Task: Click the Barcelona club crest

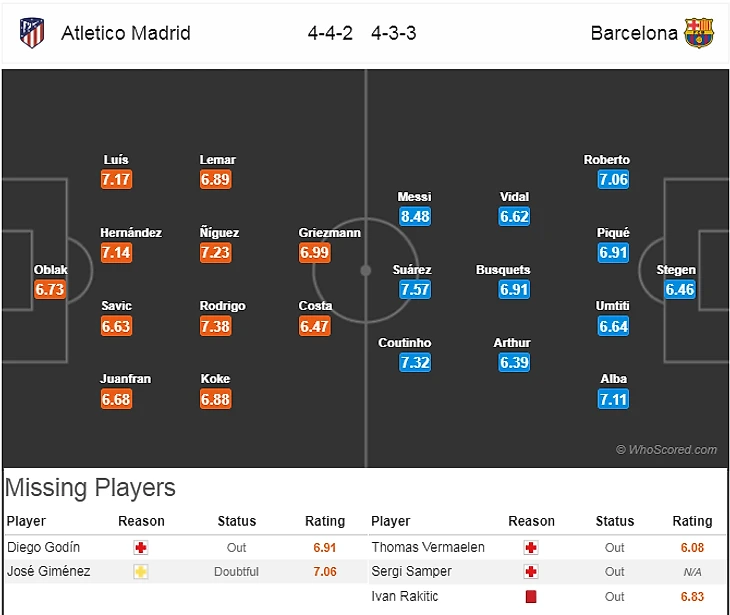Action: click(699, 33)
